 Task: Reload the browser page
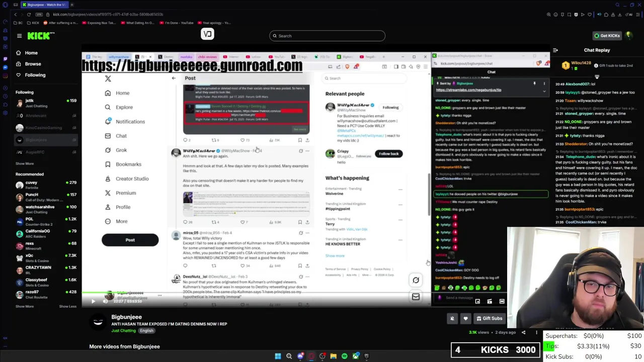[29, 15]
